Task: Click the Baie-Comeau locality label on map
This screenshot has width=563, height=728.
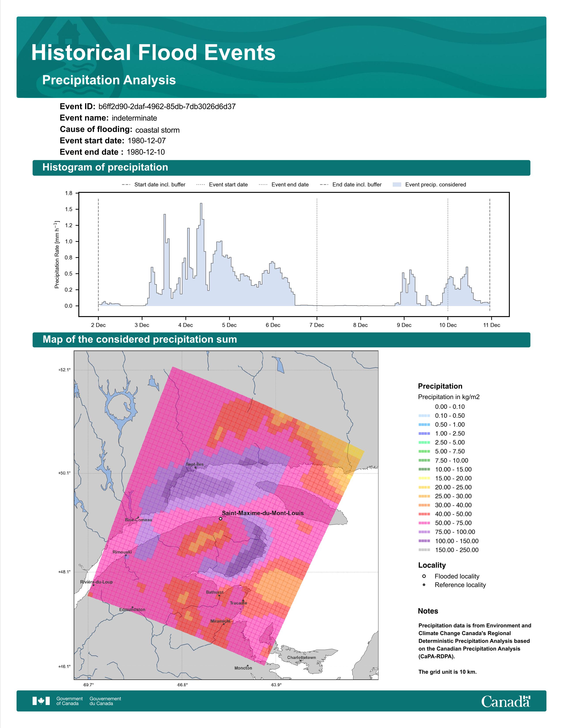Action: [138, 520]
